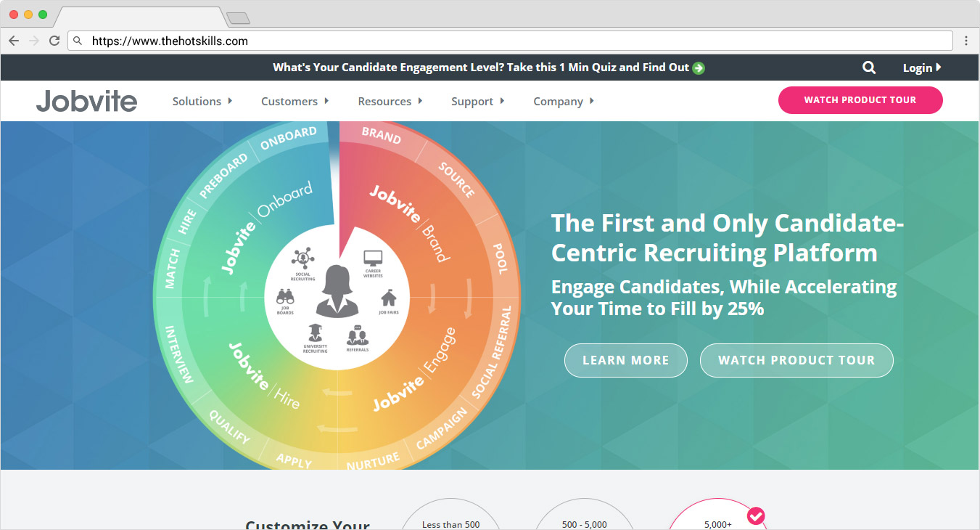Screen dimensions: 980x530
Task: Click the browser back arrow
Action: point(14,41)
